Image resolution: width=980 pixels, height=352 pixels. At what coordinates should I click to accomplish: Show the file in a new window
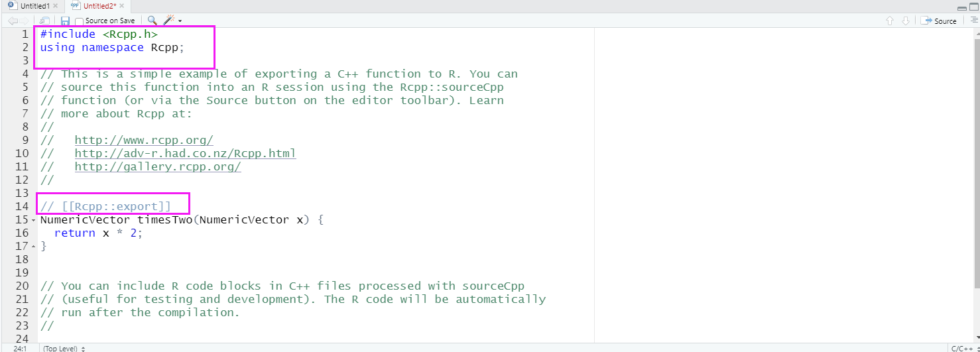[x=44, y=21]
